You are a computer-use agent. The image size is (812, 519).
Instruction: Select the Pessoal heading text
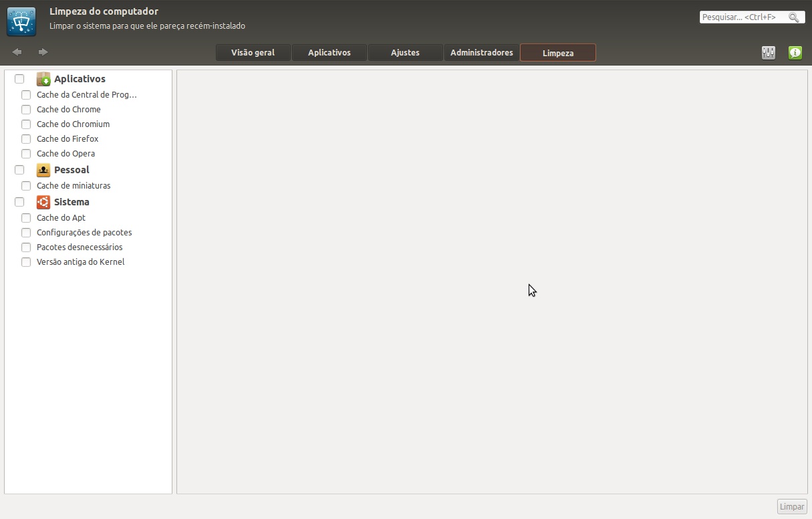[x=72, y=170]
